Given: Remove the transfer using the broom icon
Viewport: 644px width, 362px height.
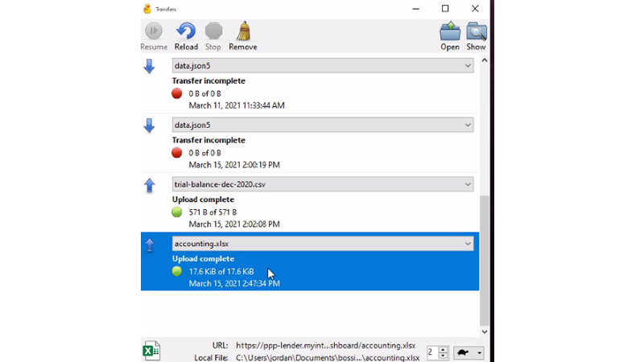Looking at the screenshot, I should tap(243, 36).
